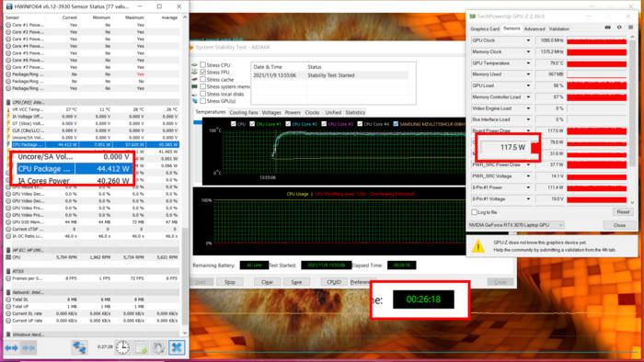The height and width of the screenshot is (362, 644).
Task: Click the blue X close-sensors icon in HWiNFO
Action: 177,347
